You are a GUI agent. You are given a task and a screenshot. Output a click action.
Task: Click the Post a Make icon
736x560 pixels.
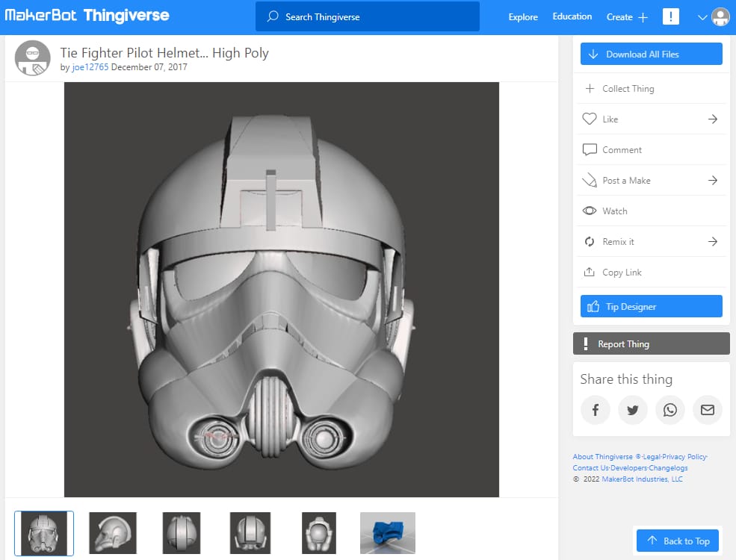tap(590, 180)
